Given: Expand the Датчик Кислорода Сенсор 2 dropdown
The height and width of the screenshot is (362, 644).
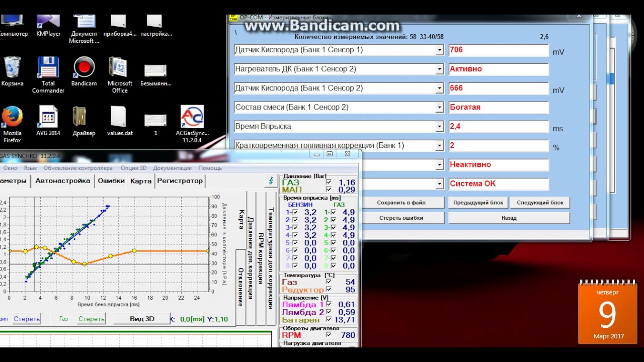Looking at the screenshot, I should coord(439,88).
